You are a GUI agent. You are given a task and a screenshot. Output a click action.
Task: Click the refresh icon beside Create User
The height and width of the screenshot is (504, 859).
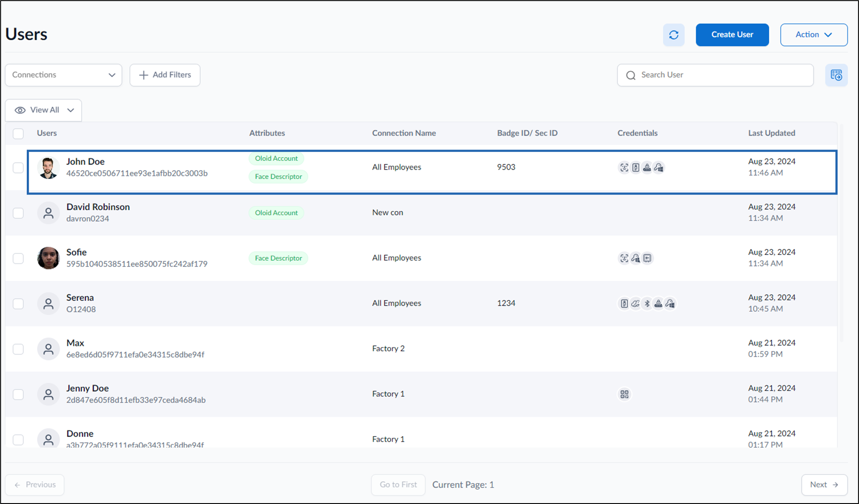point(673,35)
